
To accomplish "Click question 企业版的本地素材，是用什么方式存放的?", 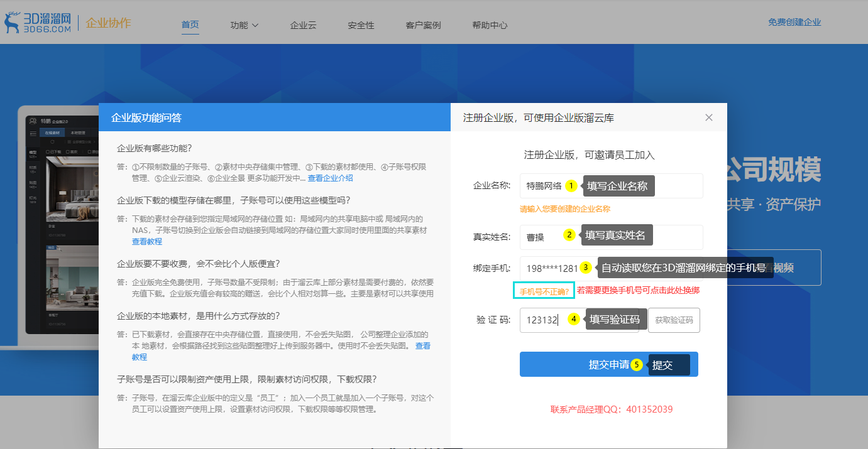I will click(199, 315).
